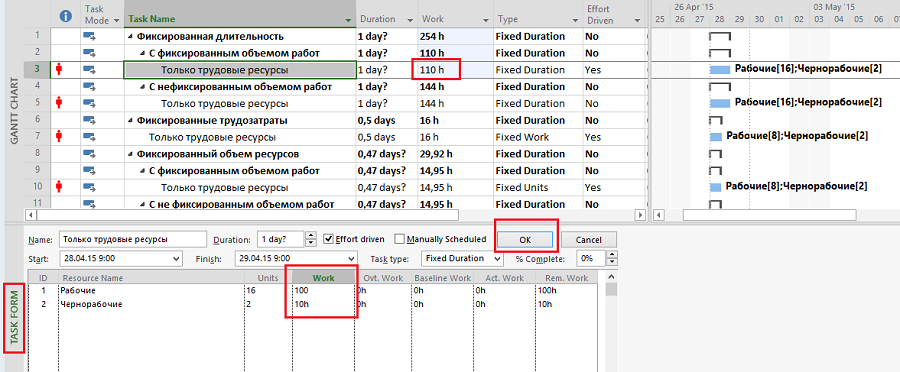
Task: Click auto-scheduled task mode icon in row 9
Action: (x=90, y=170)
